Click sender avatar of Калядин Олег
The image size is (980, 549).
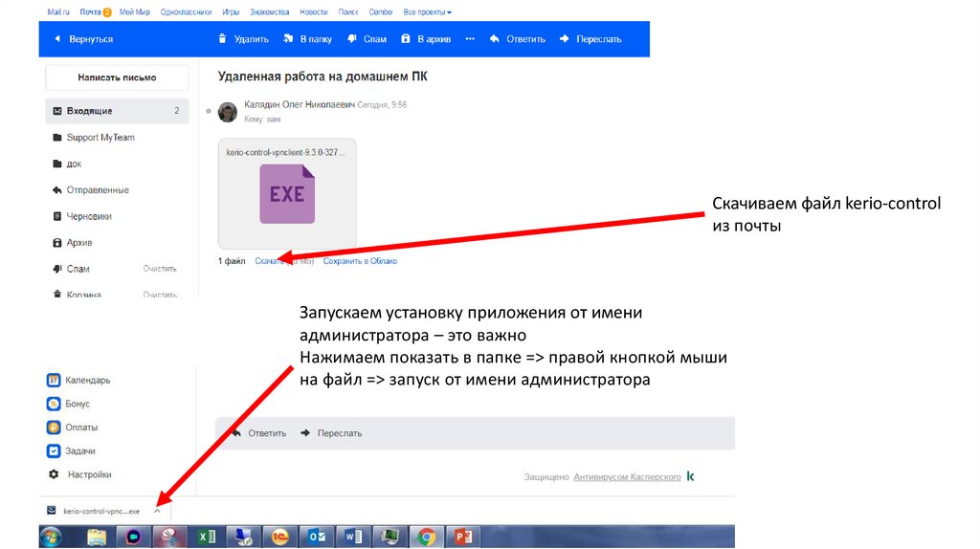228,112
